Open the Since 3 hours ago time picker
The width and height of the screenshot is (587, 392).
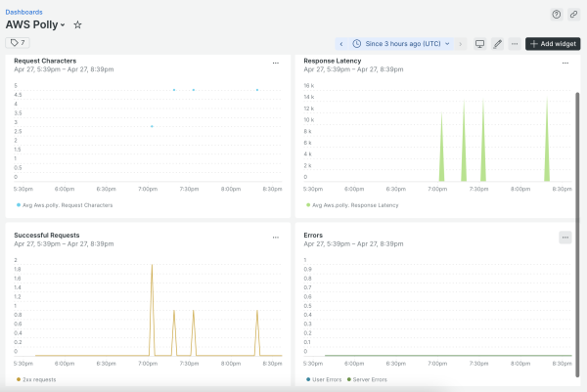pyautogui.click(x=401, y=44)
